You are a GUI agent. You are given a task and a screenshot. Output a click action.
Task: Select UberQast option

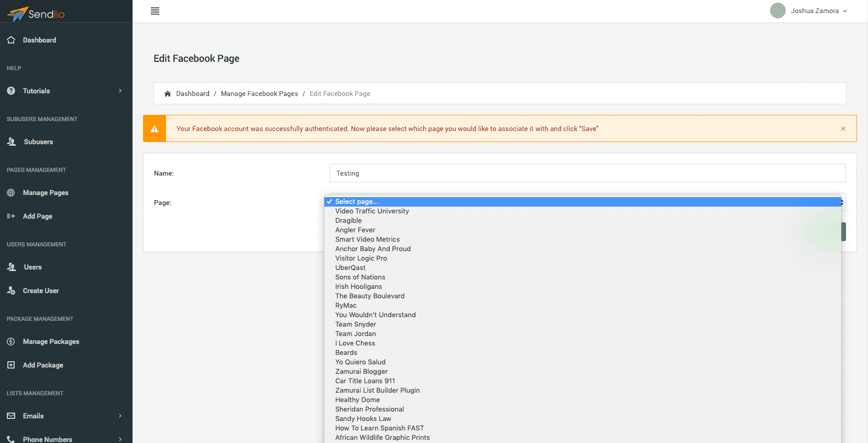pos(583,268)
